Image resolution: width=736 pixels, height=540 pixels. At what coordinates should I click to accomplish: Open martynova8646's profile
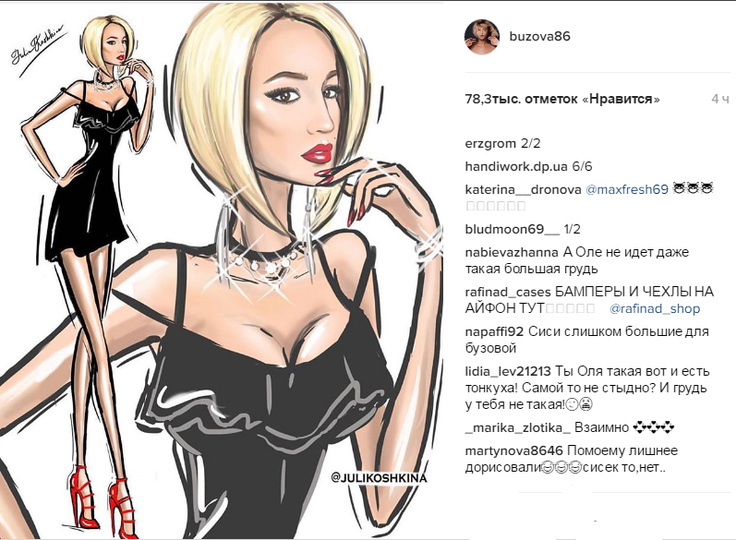[514, 451]
